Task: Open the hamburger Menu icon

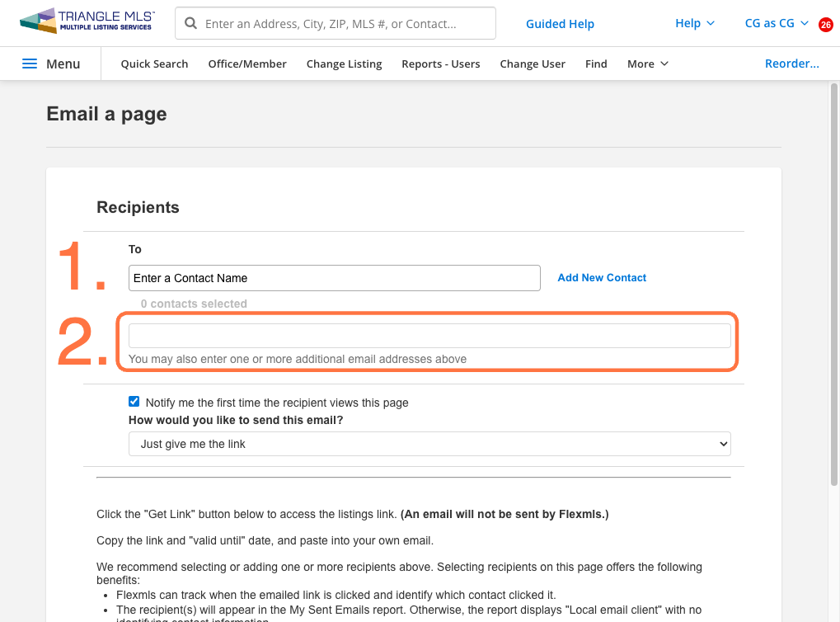Action: tap(30, 64)
